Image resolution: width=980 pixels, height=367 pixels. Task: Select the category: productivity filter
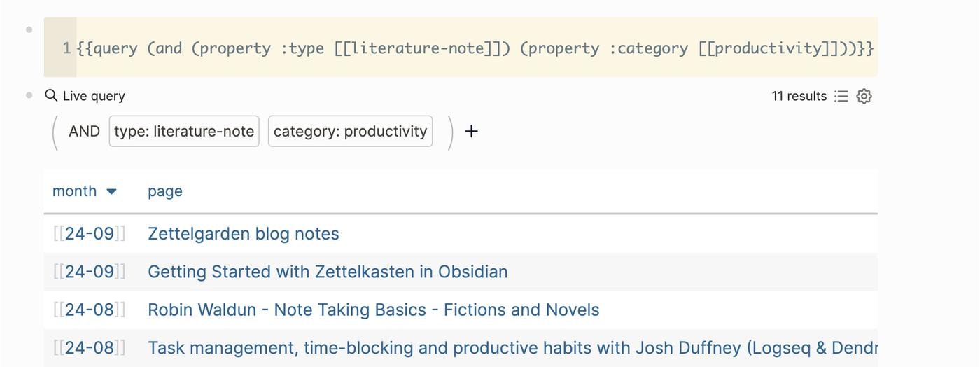coord(350,131)
